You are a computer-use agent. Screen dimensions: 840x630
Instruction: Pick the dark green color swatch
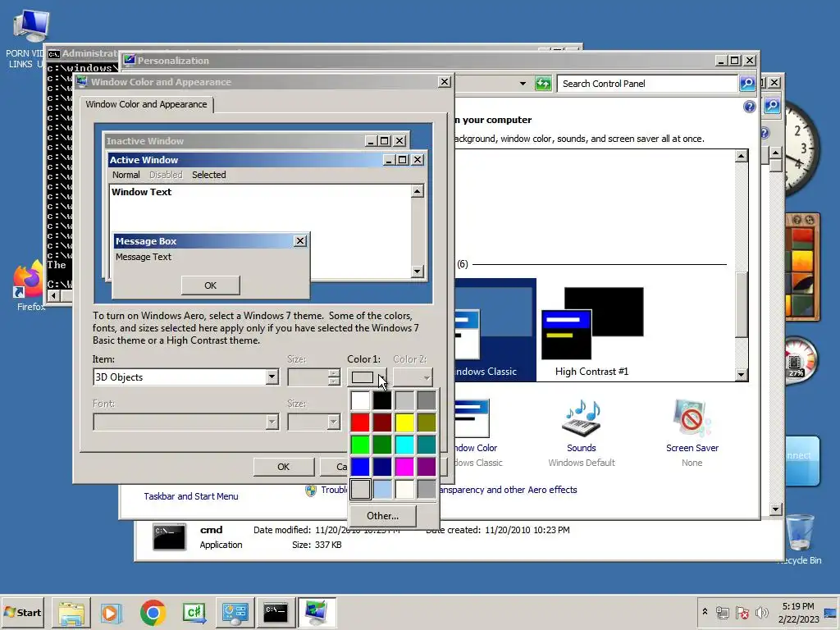[x=382, y=445]
